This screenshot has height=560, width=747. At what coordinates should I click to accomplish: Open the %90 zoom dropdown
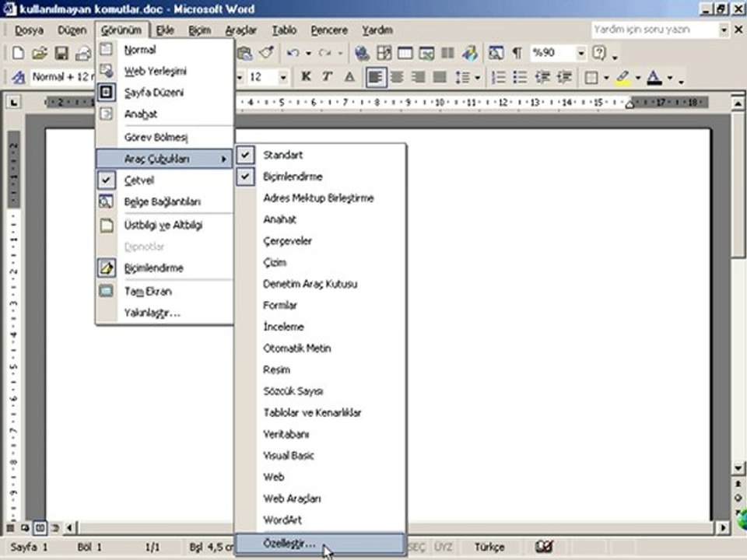(x=580, y=53)
